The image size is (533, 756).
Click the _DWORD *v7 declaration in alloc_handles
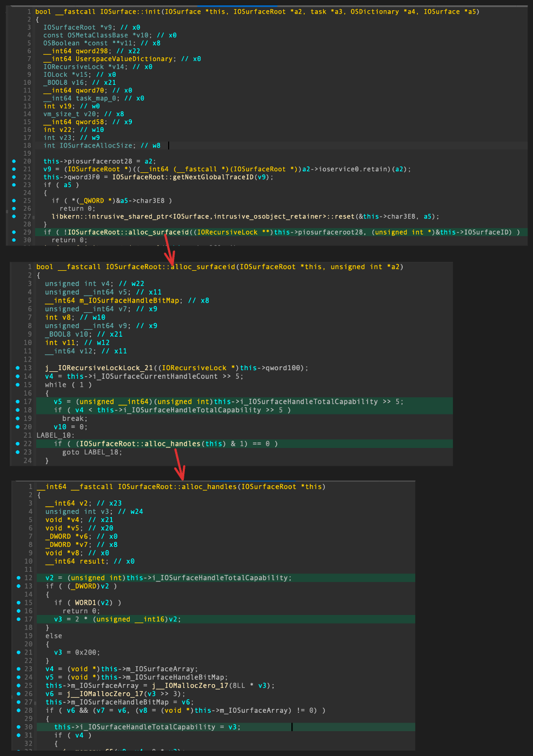click(81, 545)
